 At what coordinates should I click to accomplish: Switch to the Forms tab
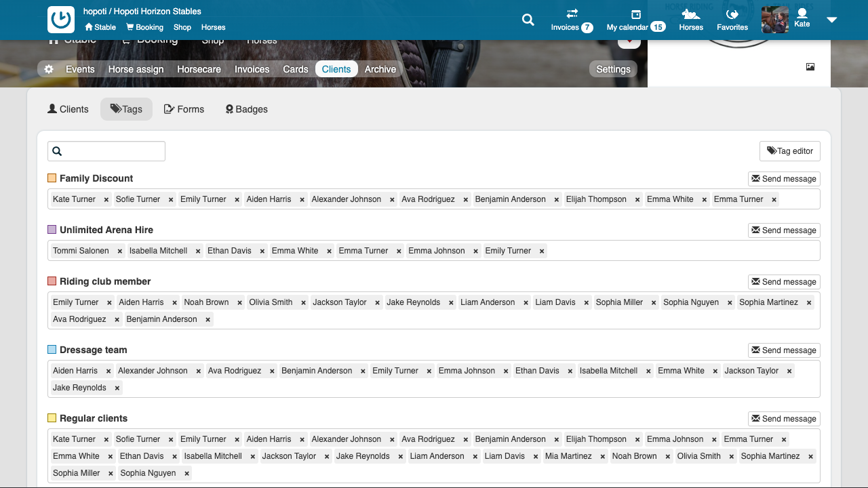pyautogui.click(x=184, y=109)
